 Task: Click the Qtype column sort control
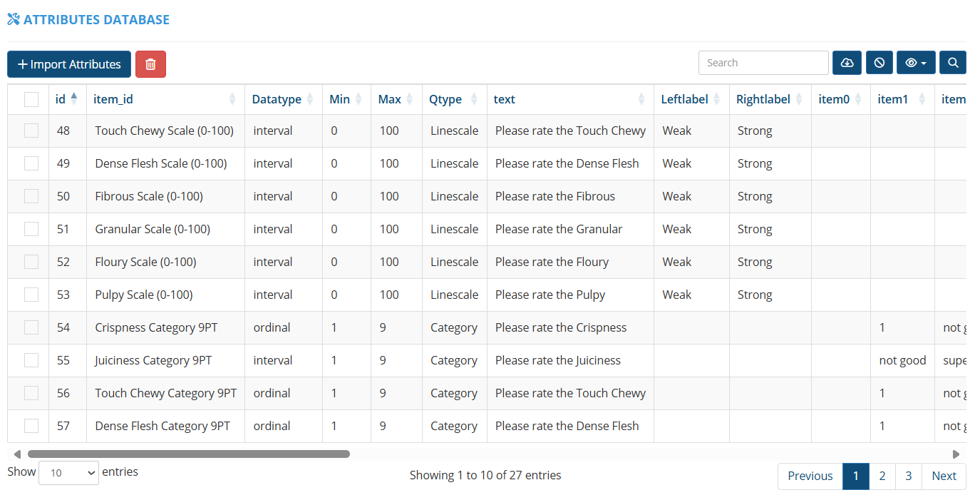(474, 99)
